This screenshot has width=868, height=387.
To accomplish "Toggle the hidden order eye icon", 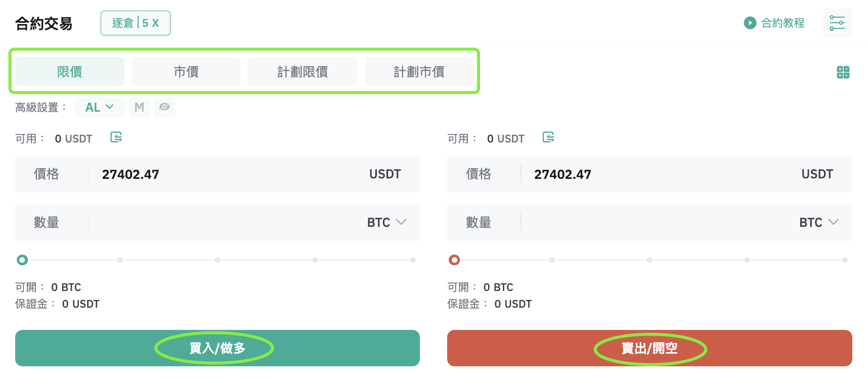I will (x=164, y=107).
